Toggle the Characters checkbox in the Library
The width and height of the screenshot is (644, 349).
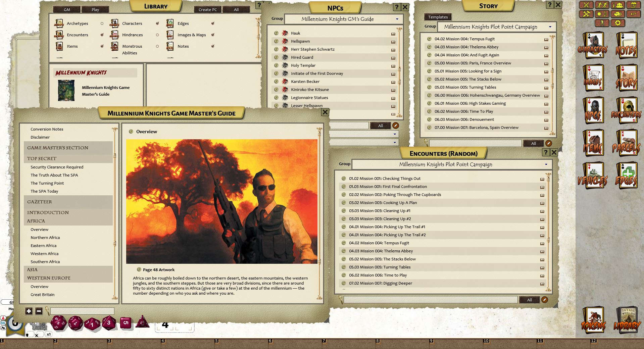pyautogui.click(x=157, y=23)
